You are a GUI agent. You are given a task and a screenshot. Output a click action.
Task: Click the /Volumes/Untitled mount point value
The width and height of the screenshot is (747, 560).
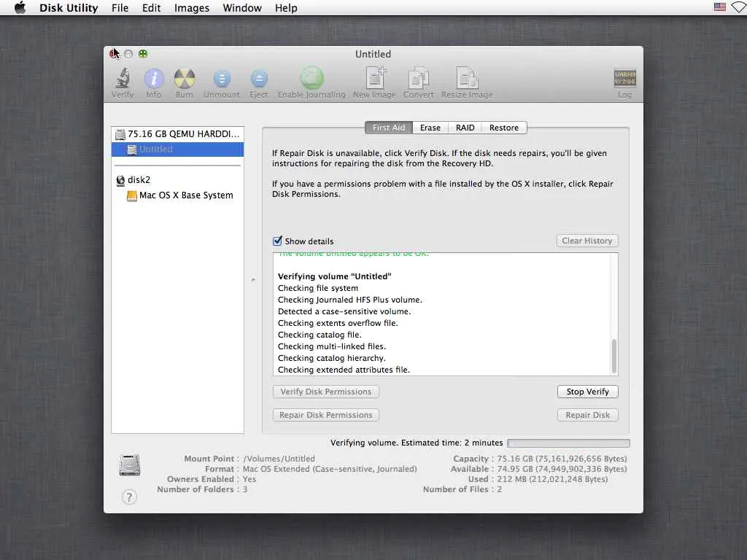click(x=279, y=459)
